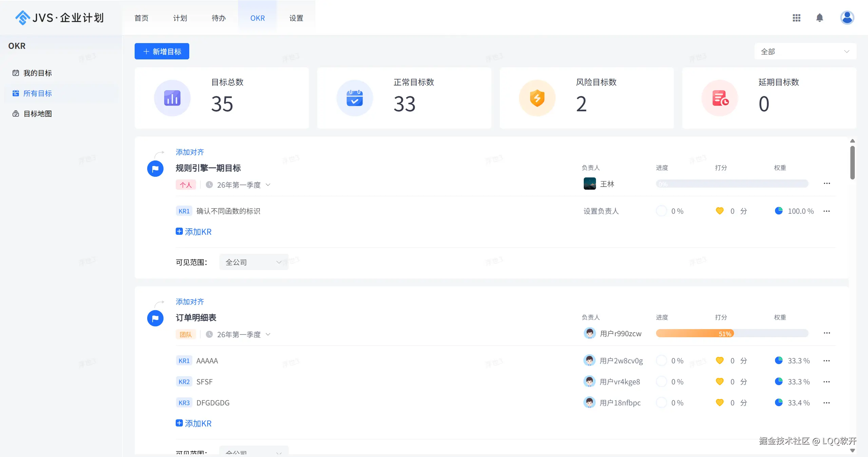Click the heart score icon of KR1 AAAAA
The image size is (868, 457).
[719, 361]
